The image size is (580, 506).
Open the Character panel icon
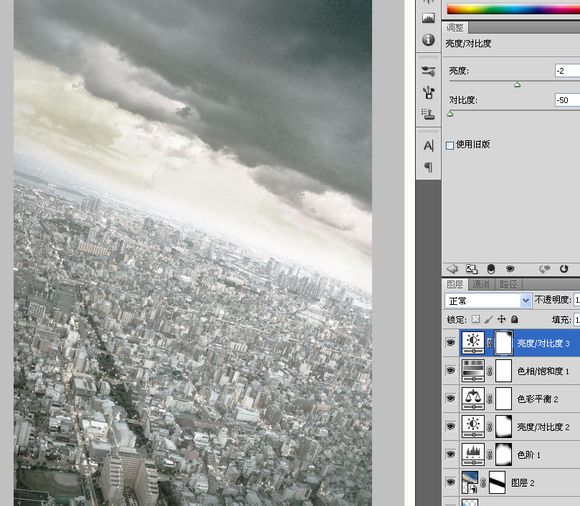click(x=428, y=146)
